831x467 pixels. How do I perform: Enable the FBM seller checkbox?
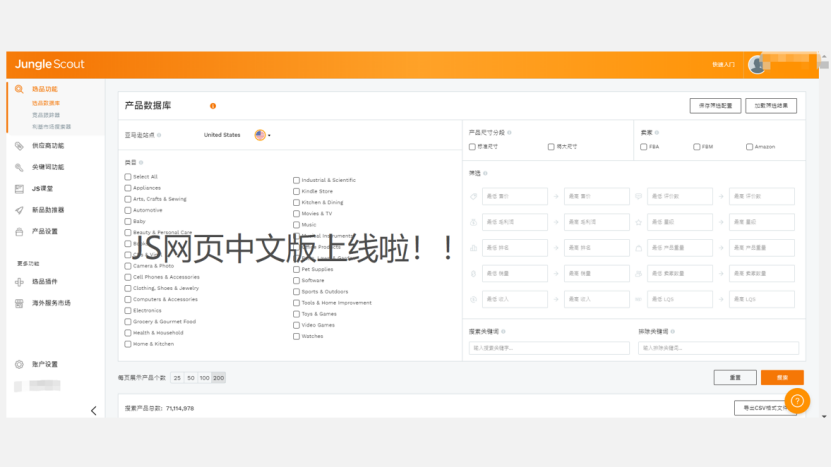click(696, 147)
